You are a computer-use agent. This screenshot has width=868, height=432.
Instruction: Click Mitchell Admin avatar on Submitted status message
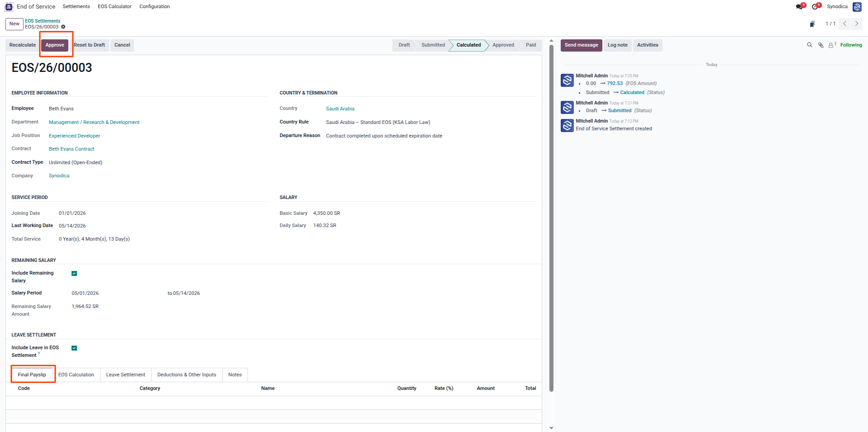[x=567, y=107]
